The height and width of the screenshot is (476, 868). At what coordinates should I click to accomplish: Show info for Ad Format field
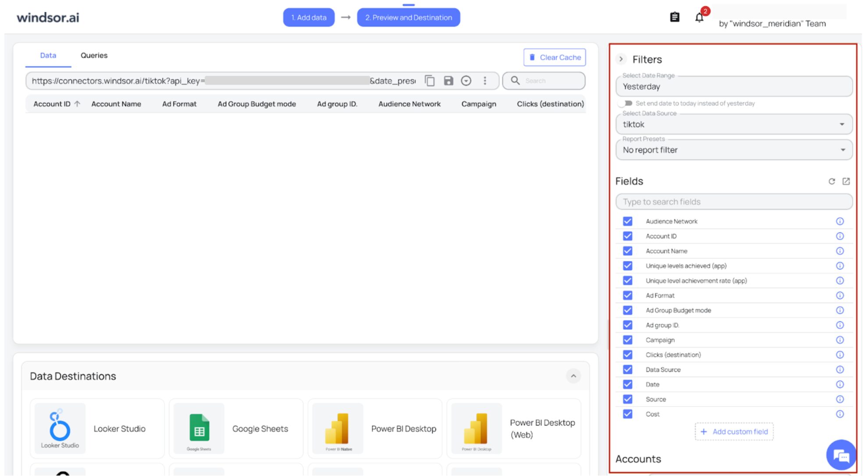840,296
